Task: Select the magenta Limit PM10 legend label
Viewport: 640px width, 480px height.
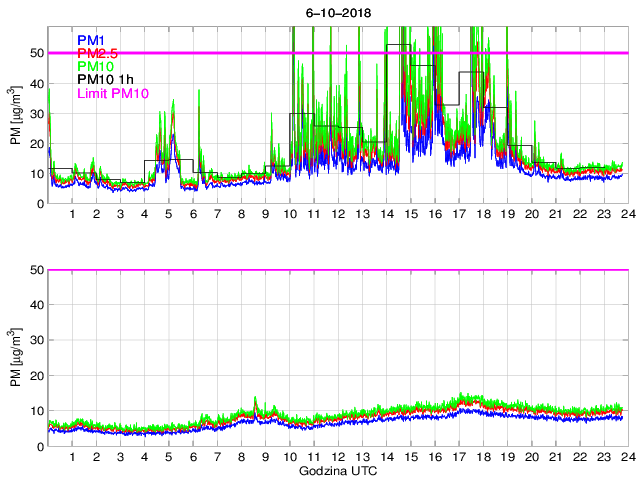Action: [111, 94]
